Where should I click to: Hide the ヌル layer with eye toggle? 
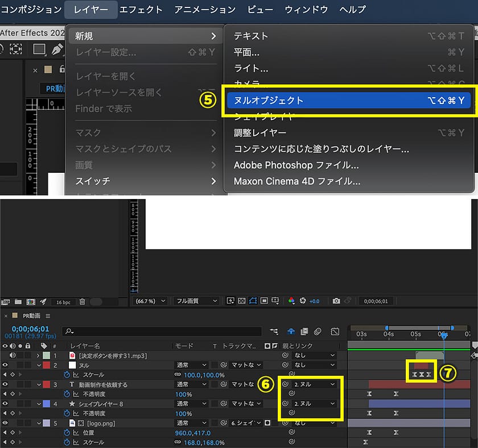(x=5, y=365)
